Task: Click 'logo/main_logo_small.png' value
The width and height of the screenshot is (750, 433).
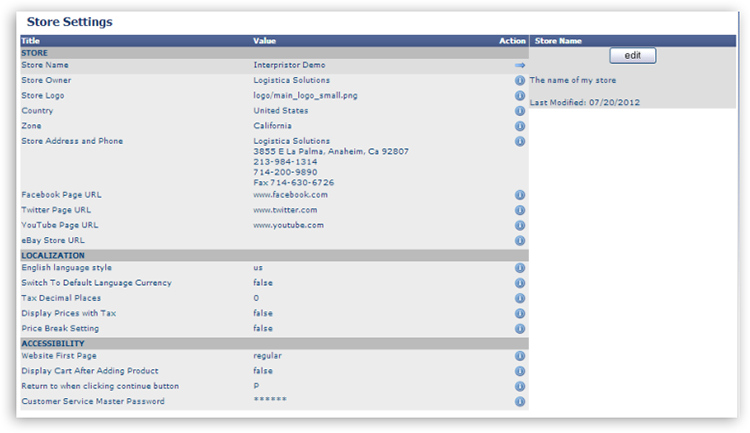Action: coord(305,96)
